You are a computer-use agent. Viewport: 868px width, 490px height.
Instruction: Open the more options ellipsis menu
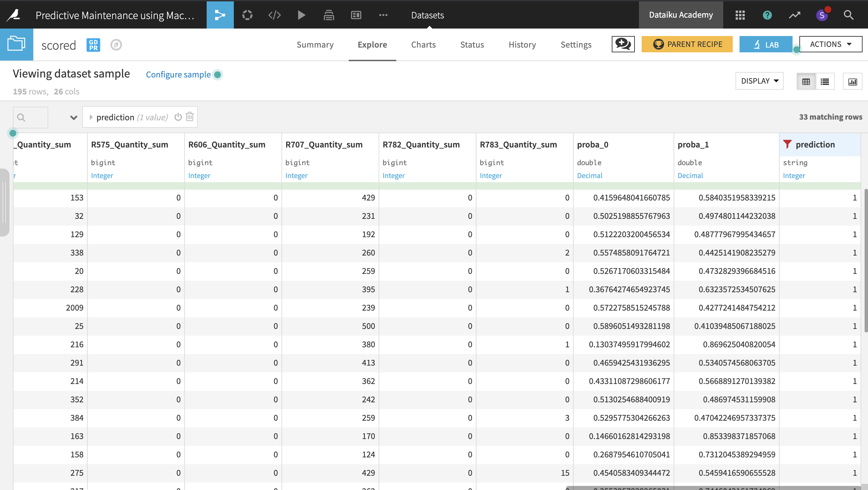pyautogui.click(x=383, y=15)
